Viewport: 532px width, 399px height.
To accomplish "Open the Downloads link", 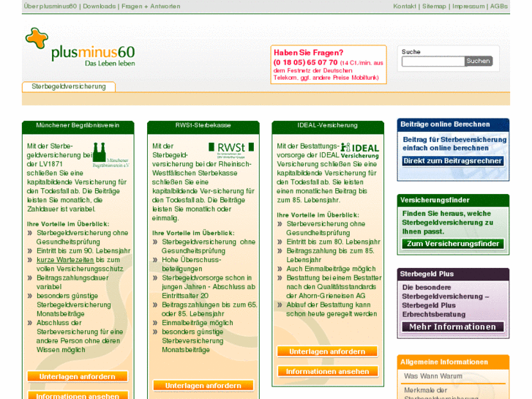I will click(x=99, y=6).
